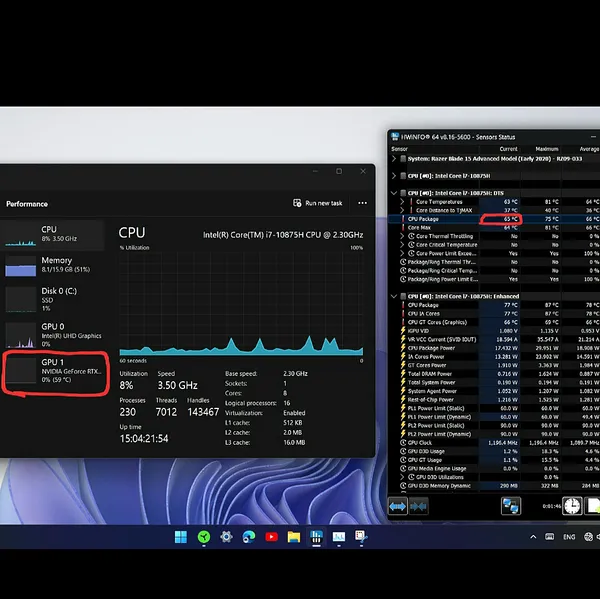Click the clock icon of GPU Clock row
This screenshot has width=600, height=599.
403,442
